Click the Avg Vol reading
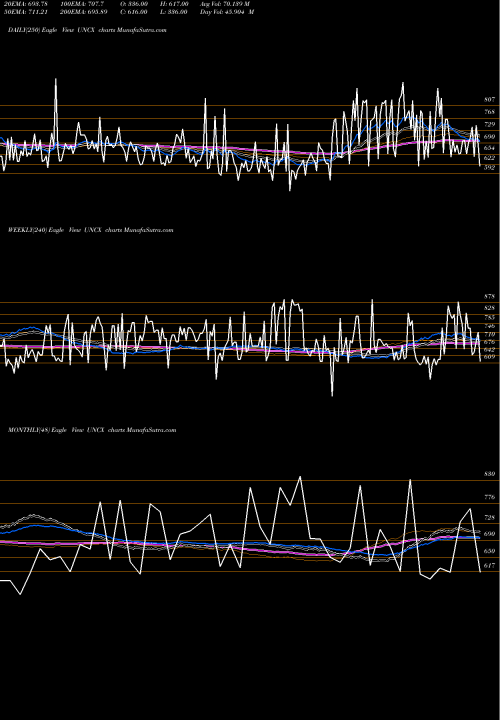This screenshot has width=500, height=720. (x=225, y=4)
